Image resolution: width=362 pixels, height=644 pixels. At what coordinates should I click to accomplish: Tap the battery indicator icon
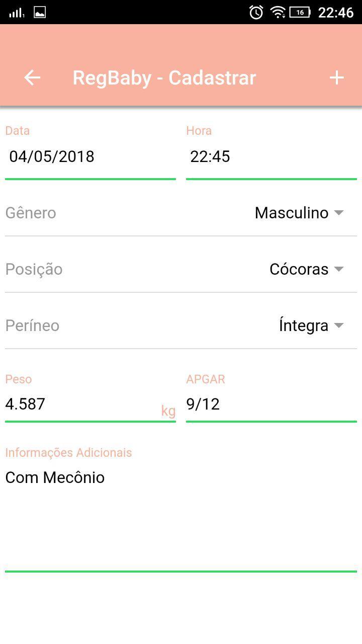click(x=300, y=12)
